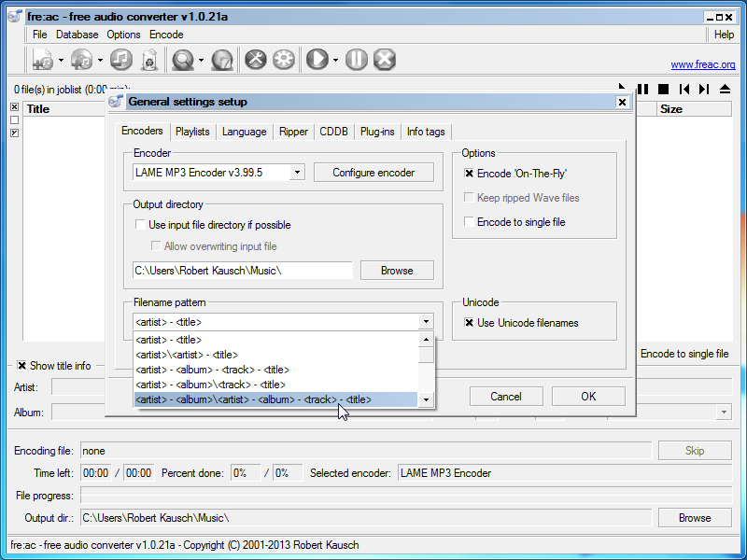
Task: Select '<artist> - <album>\<track> - <title>' pattern option
Action: tap(210, 385)
